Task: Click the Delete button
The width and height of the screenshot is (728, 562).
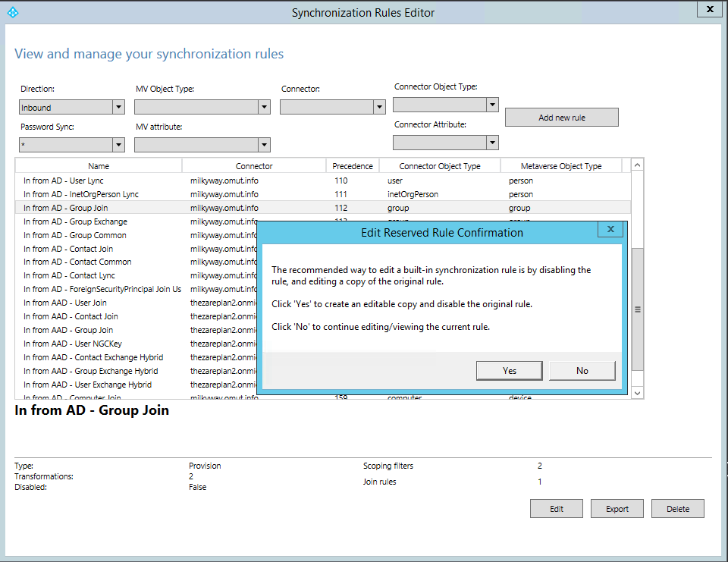Action: [678, 509]
